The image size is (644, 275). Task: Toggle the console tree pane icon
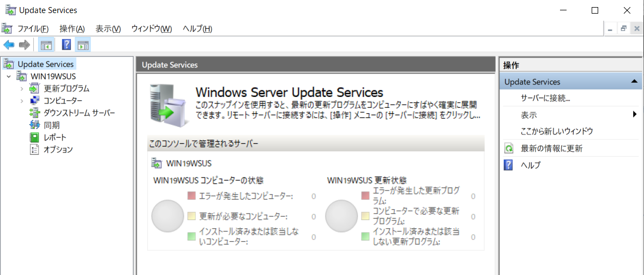[x=46, y=45]
